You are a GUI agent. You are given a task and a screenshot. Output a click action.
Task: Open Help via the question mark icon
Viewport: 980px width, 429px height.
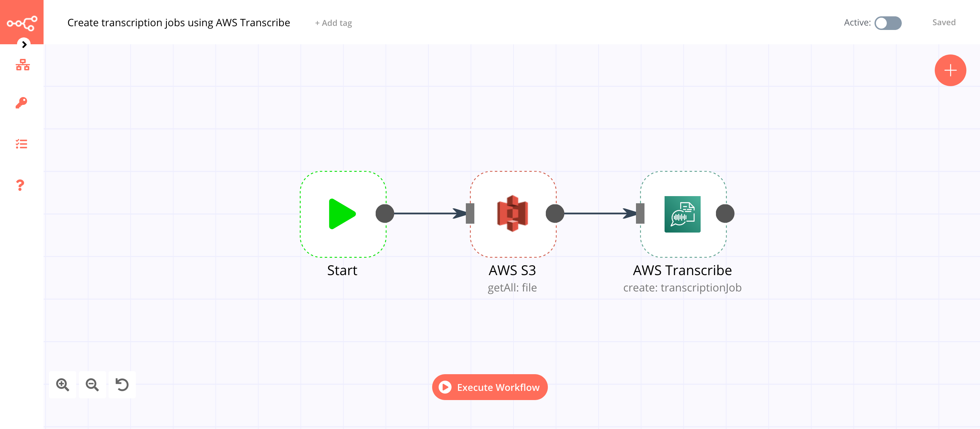pos(20,185)
